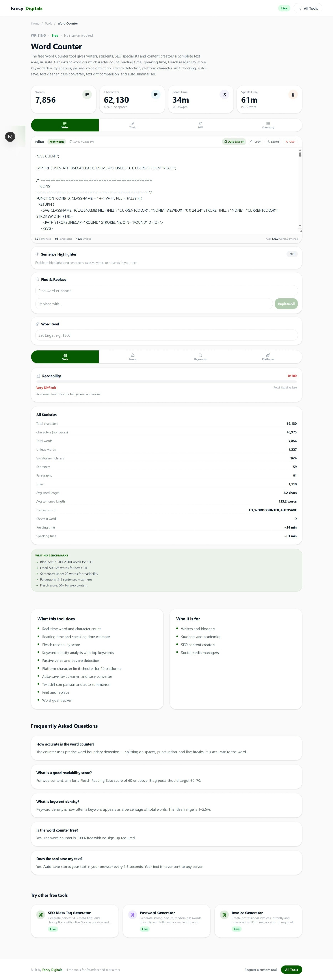
Task: Open the Fancy Digitals logo link
Action: [27, 8]
